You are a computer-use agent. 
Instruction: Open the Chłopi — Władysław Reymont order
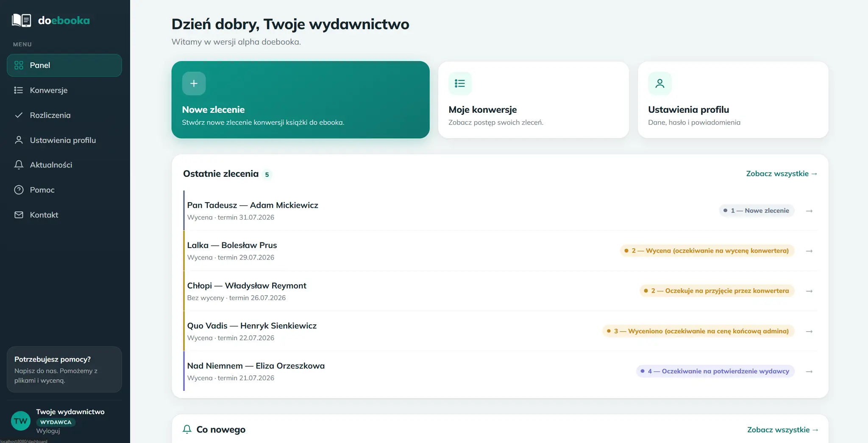click(501, 291)
